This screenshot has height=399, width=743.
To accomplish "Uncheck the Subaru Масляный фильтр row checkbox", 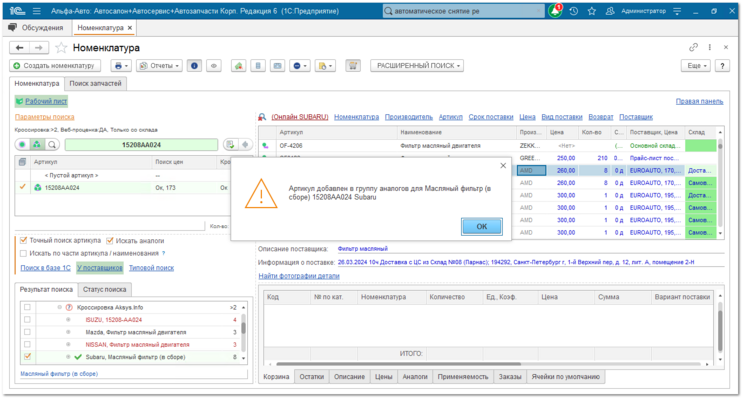I will (x=27, y=357).
